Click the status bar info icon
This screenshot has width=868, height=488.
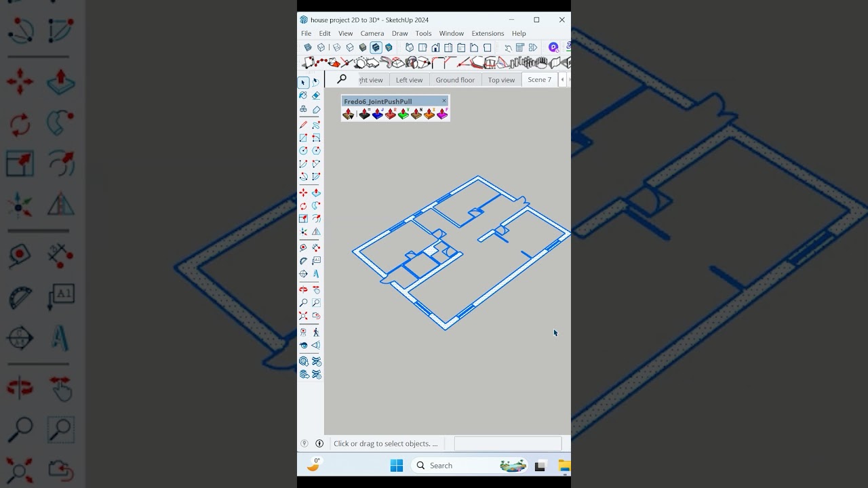[x=319, y=444]
